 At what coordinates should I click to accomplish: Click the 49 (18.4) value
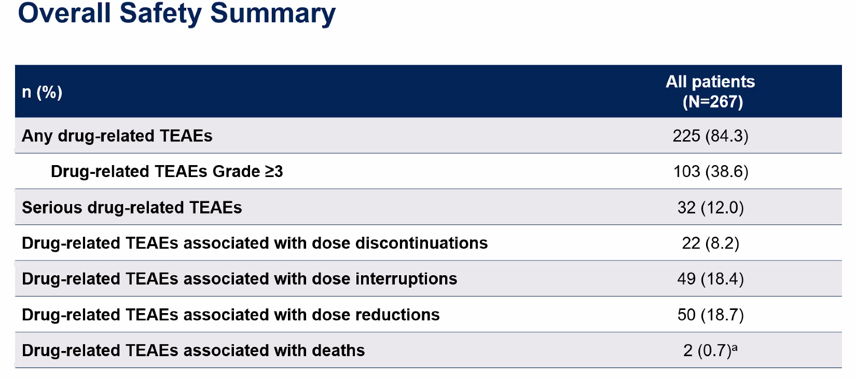tap(711, 279)
